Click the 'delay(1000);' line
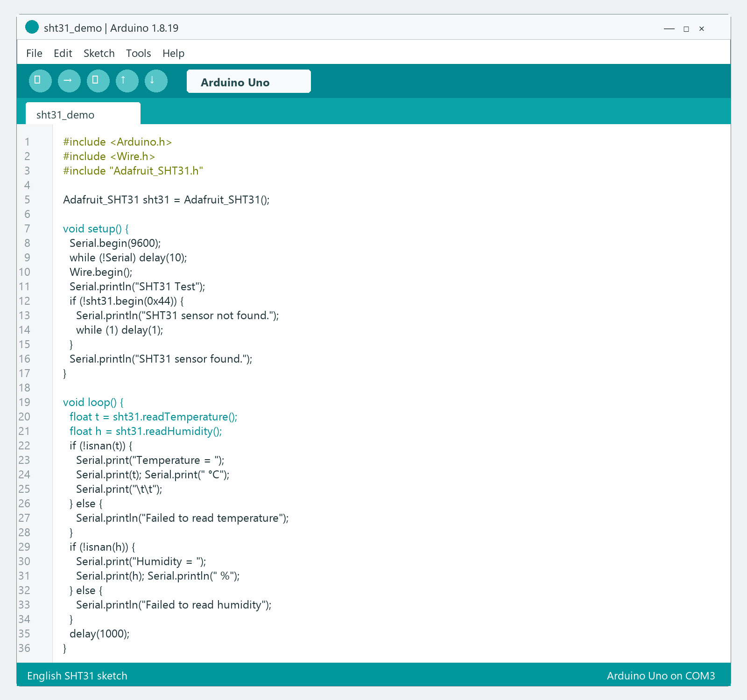Image resolution: width=747 pixels, height=700 pixels. pyautogui.click(x=99, y=634)
